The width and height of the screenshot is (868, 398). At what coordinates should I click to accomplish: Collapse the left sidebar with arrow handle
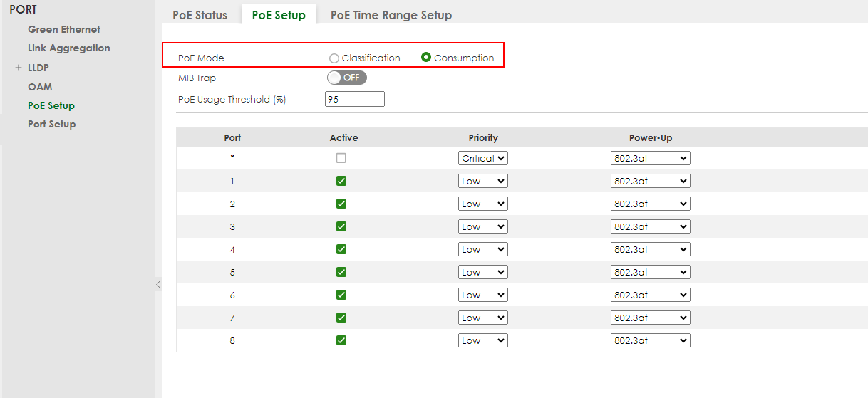pos(158,285)
